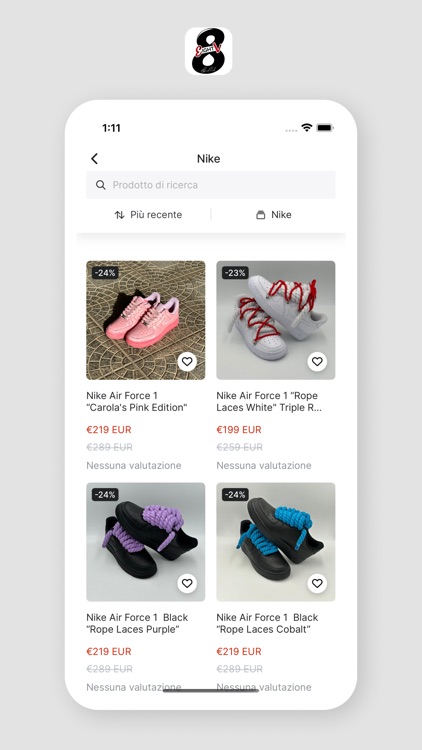Add Rope Laces Purple to wishlist

(187, 583)
